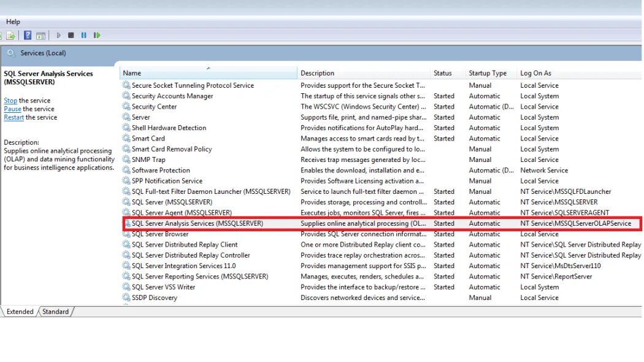Sort services by the Startup Type column
This screenshot has height=362, width=644.
489,73
